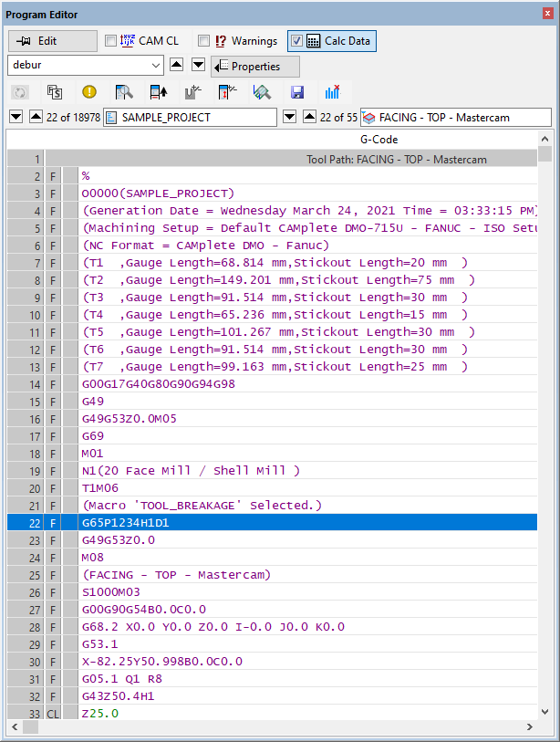Click the move-block-up arrow icon
This screenshot has height=742, width=560.
click(x=159, y=92)
